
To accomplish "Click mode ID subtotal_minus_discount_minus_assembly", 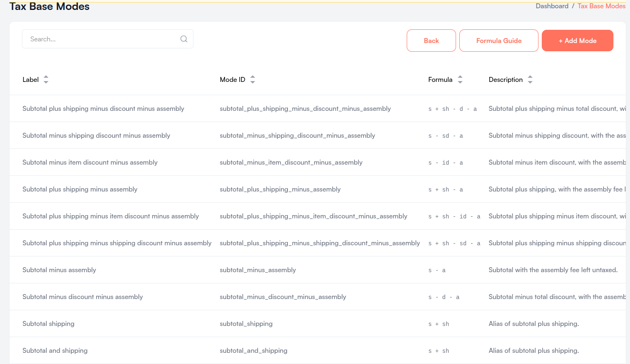I will [x=283, y=297].
